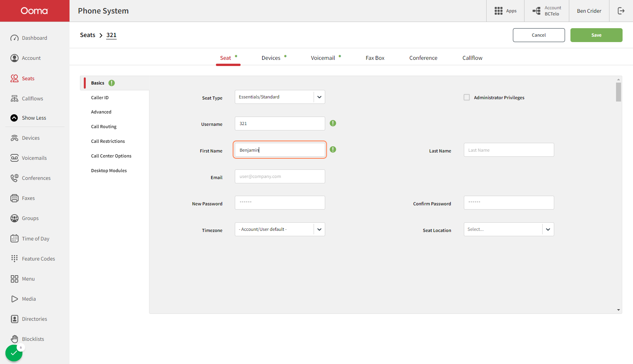Click into the Last Name field
The width and height of the screenshot is (633, 364).
click(x=509, y=150)
